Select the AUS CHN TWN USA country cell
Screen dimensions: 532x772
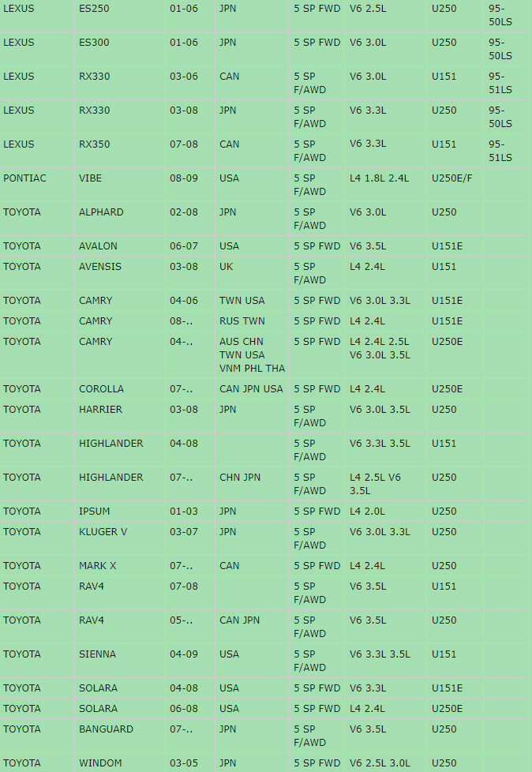252,355
